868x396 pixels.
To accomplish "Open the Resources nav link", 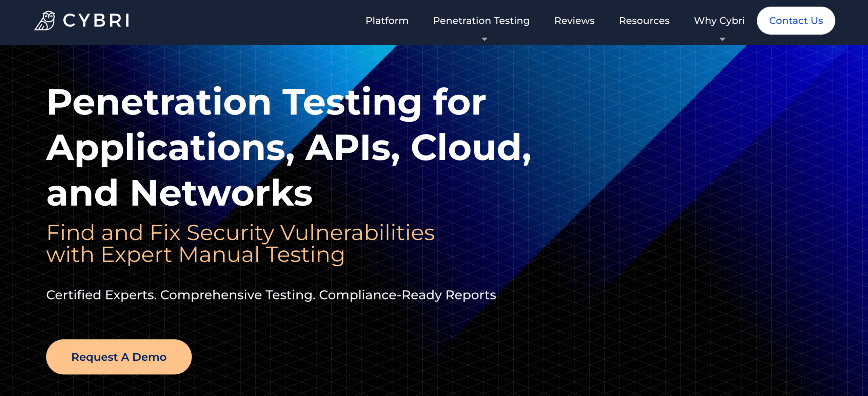I will coord(644,21).
